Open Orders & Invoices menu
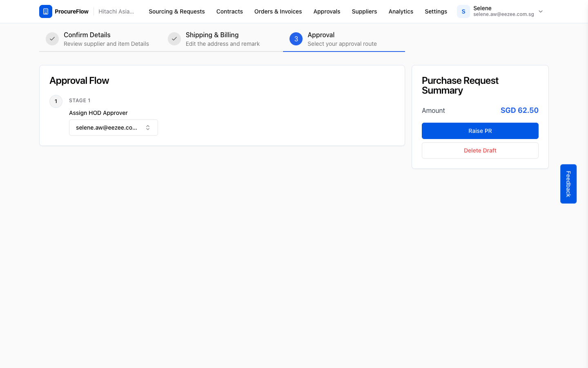This screenshot has width=588, height=368. 278,11
